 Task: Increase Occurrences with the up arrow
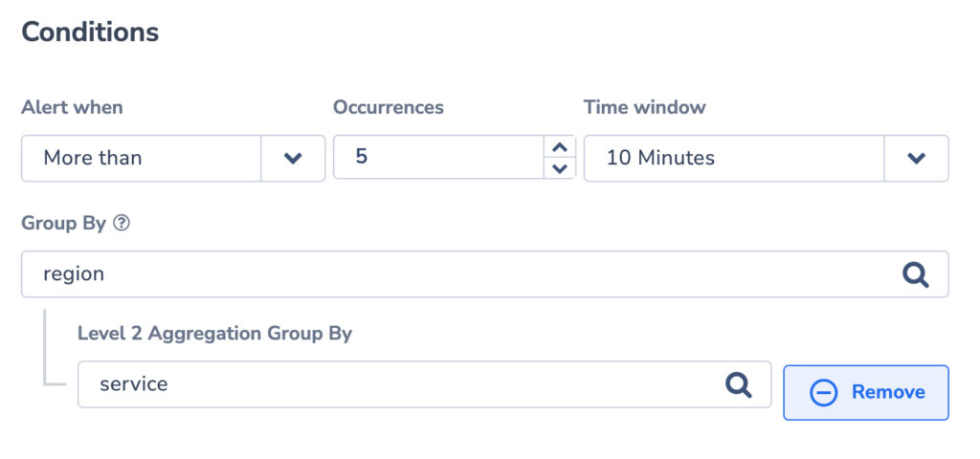pos(560,147)
